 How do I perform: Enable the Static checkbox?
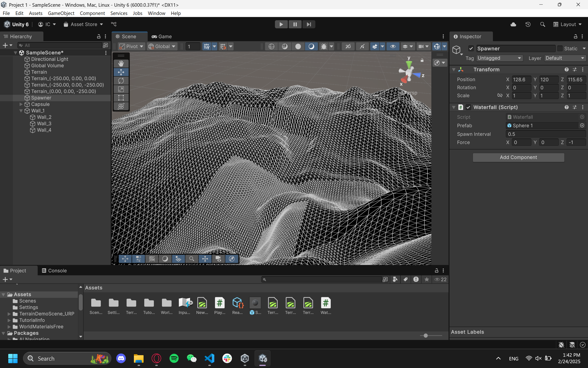tap(560, 49)
